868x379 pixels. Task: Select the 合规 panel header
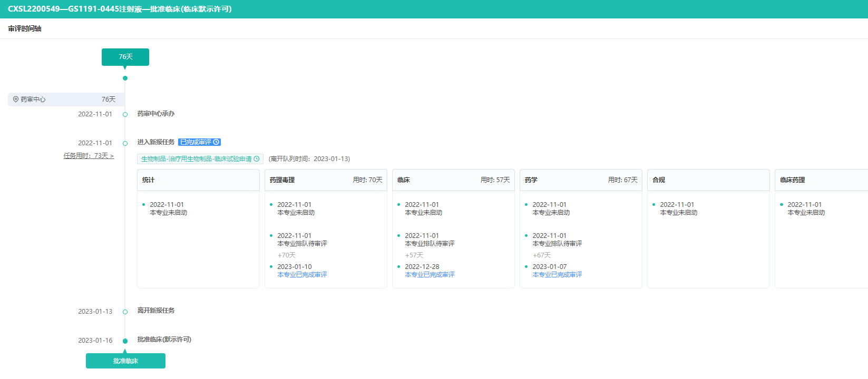pos(708,180)
